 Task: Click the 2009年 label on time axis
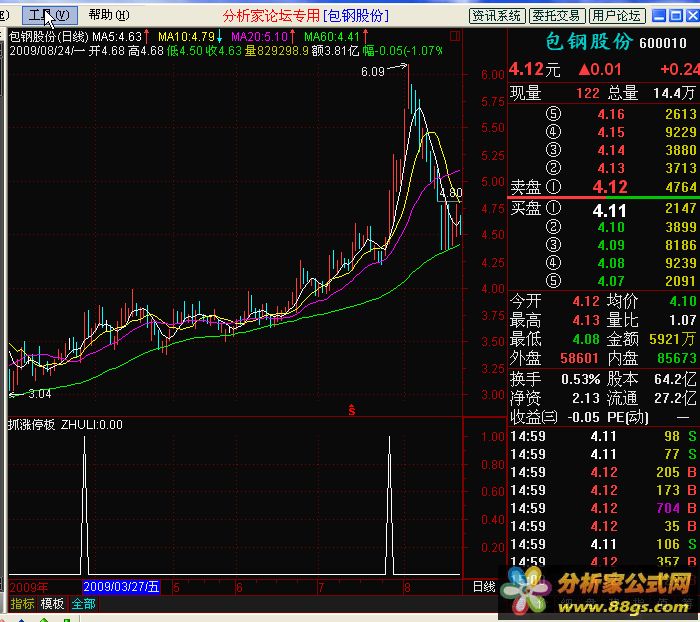click(x=29, y=587)
